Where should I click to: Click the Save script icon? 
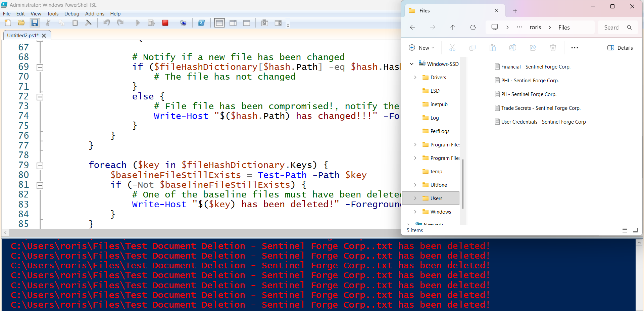(x=35, y=23)
